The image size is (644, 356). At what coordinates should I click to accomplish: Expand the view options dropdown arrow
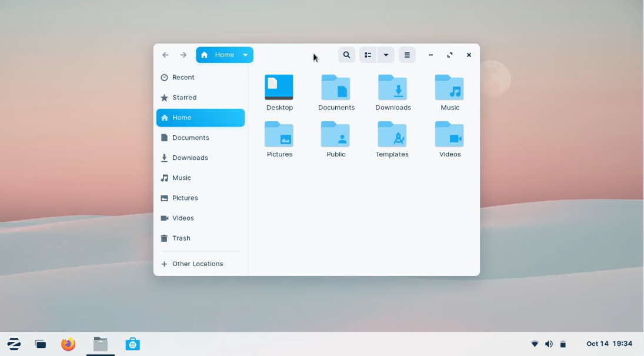tap(386, 55)
